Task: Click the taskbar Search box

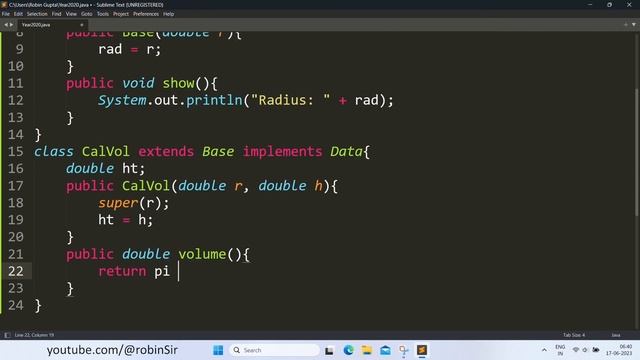Action: (275, 350)
